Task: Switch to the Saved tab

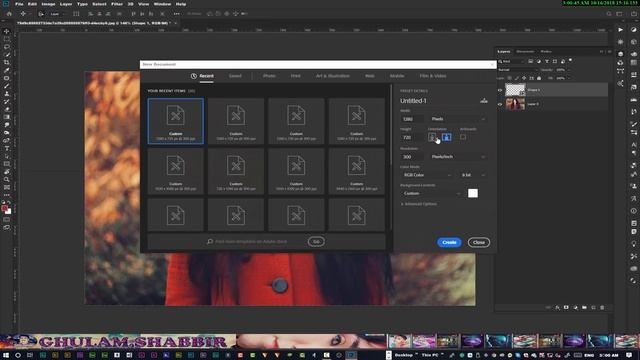Action: click(x=235, y=76)
